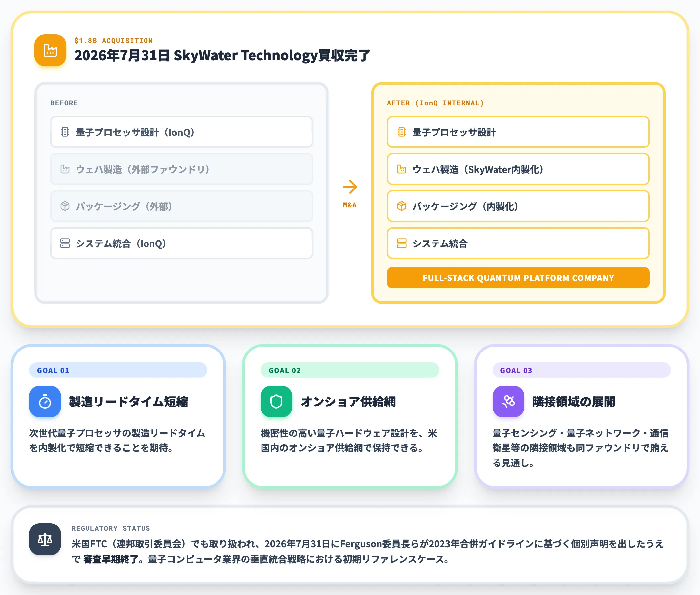Click the blue timer icon for GOAL 01

coord(45,402)
